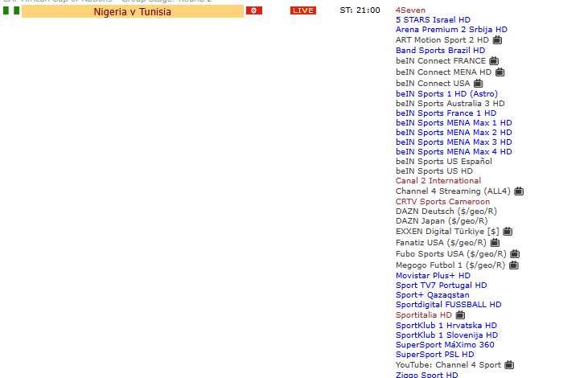Click TV icon beside YouTube: Channel 4 Sport
The width and height of the screenshot is (588, 378).
[x=509, y=365]
